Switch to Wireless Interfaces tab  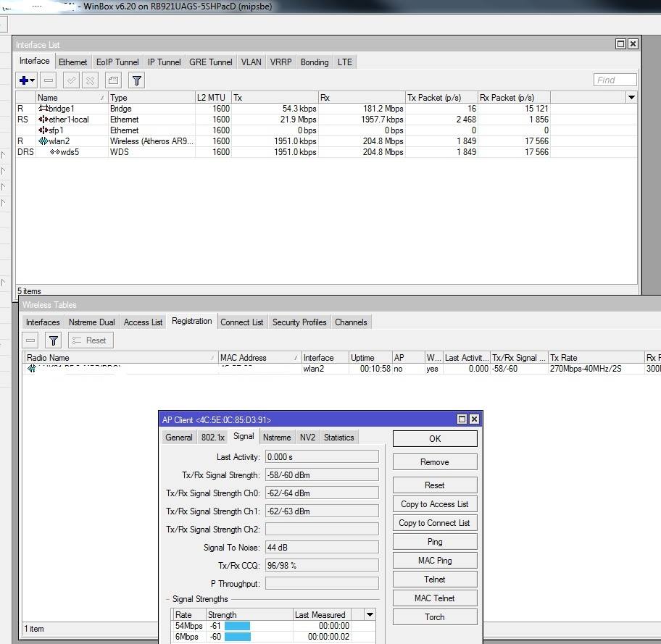pos(43,322)
